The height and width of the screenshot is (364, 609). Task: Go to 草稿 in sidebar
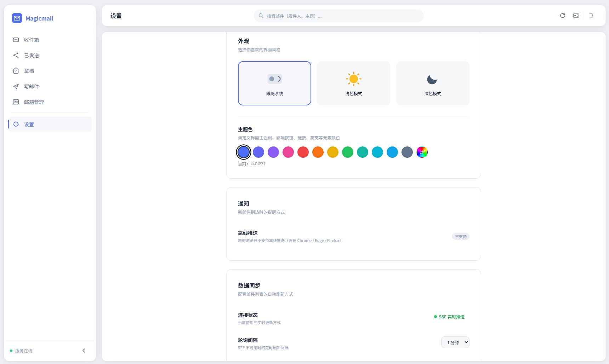(50, 71)
